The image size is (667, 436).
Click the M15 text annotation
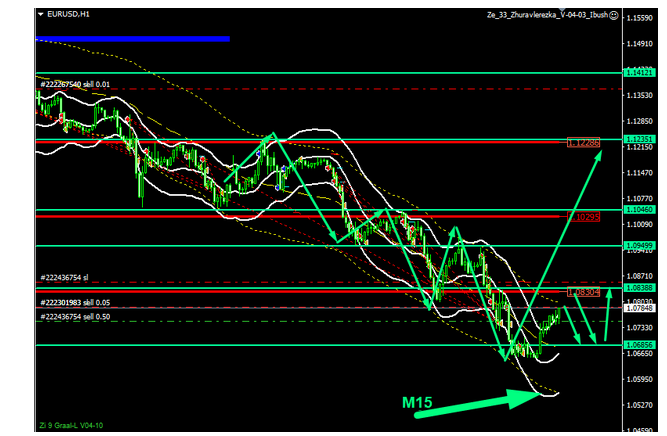417,403
